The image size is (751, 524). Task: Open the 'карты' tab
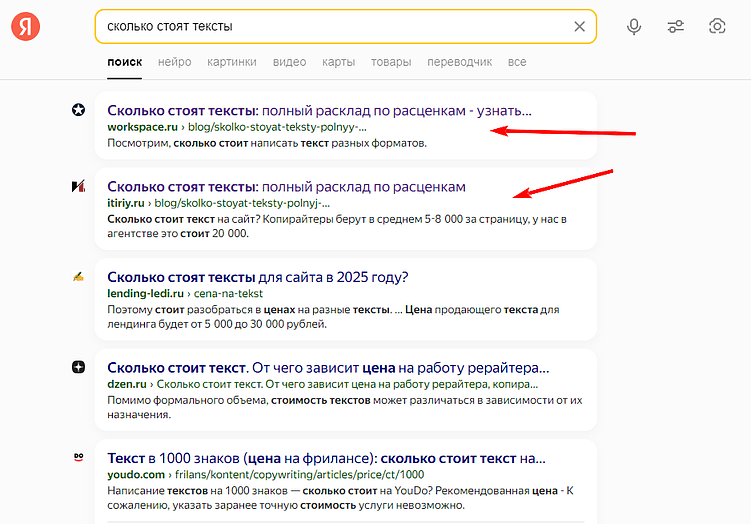338,62
